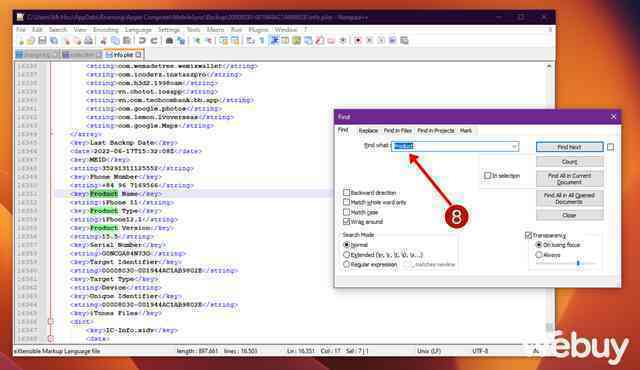Screen dimensions: 640x370
Task: Switch to the Replace tab
Action: [x=368, y=131]
